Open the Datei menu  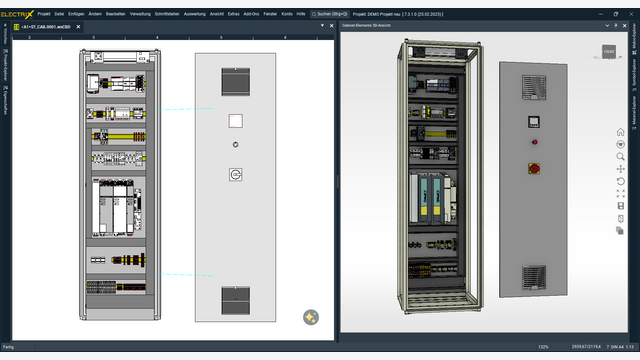[x=59, y=14]
